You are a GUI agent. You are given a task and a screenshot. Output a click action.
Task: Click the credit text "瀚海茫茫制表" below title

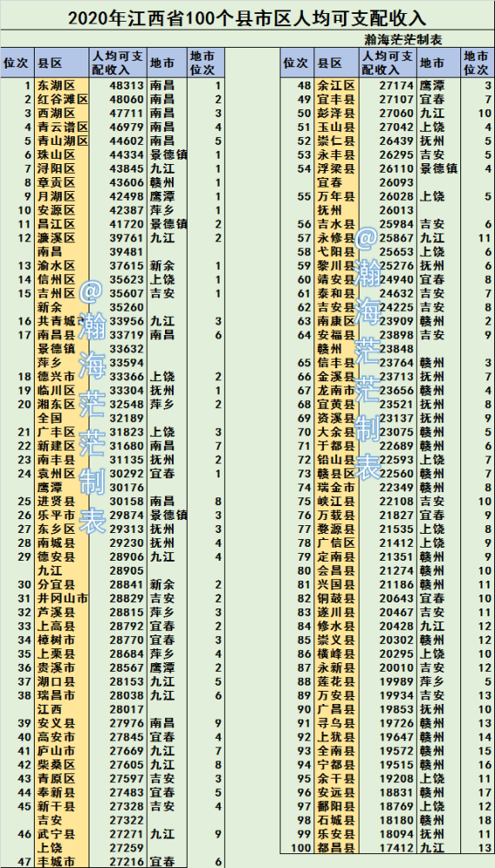403,39
